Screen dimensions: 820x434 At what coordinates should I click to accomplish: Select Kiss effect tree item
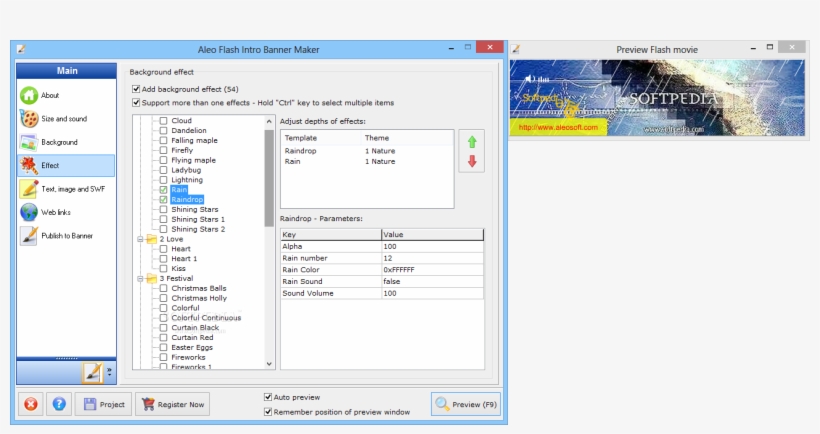click(178, 268)
